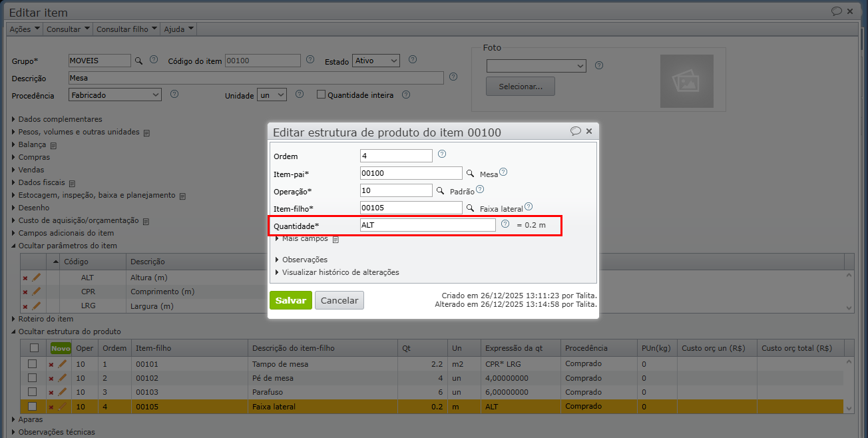Expand Dados complementares section
This screenshot has height=438, width=868.
click(57, 119)
